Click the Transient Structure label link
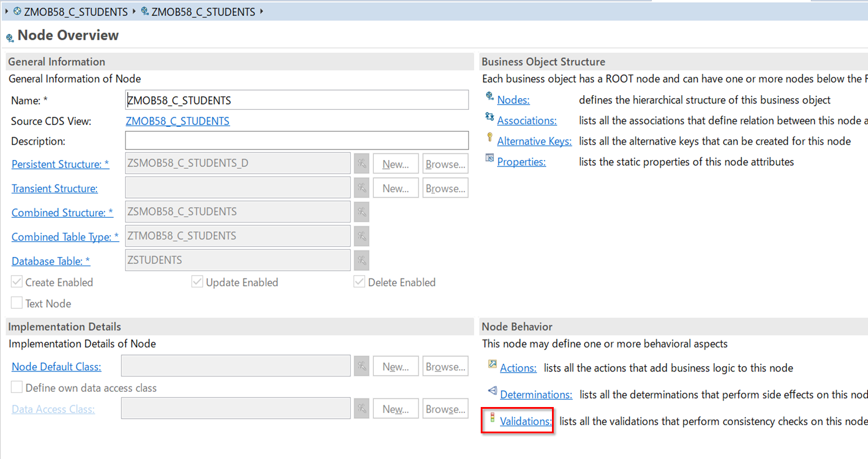The width and height of the screenshot is (868, 459). (54, 189)
